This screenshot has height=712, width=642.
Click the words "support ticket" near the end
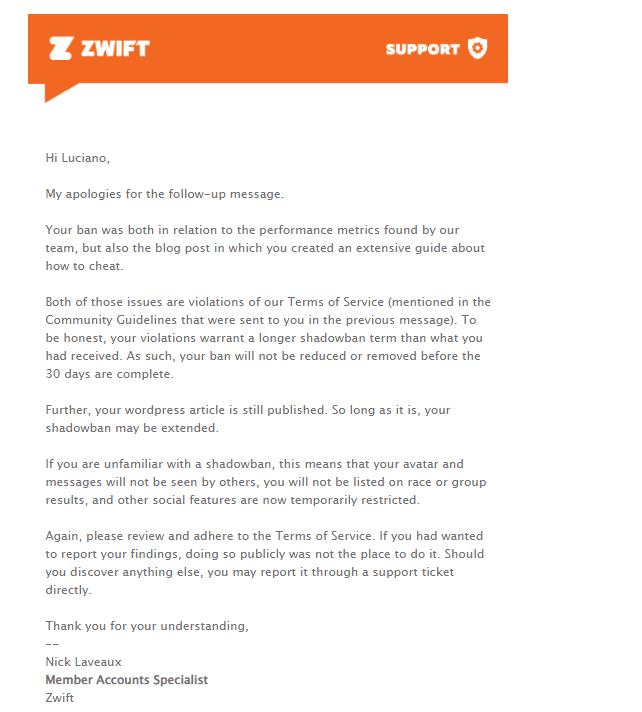pyautogui.click(x=413, y=572)
